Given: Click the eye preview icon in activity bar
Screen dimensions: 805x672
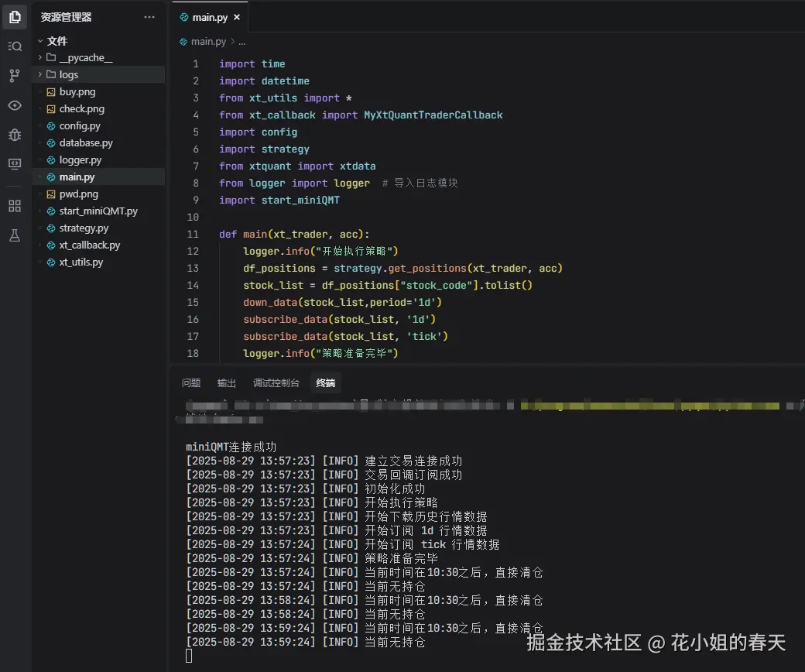Looking at the screenshot, I should tap(15, 105).
